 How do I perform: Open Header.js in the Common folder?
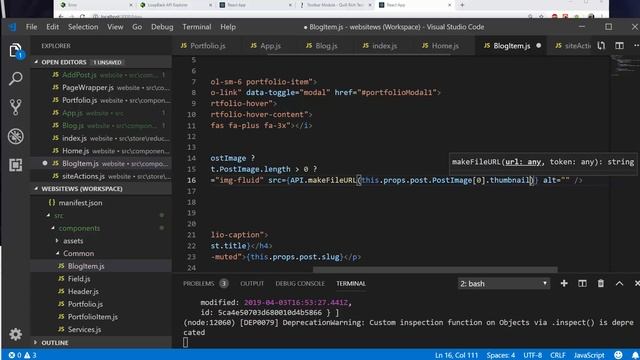click(101, 291)
